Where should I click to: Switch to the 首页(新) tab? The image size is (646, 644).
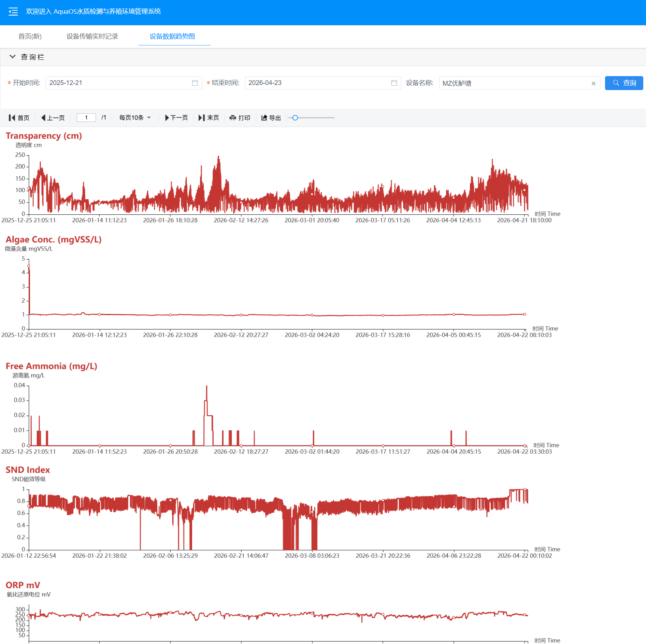pos(30,37)
